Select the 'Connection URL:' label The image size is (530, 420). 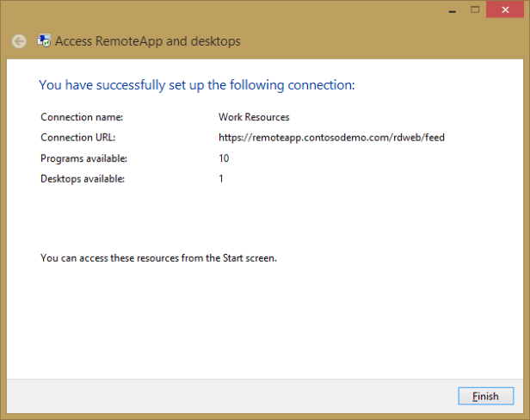77,137
